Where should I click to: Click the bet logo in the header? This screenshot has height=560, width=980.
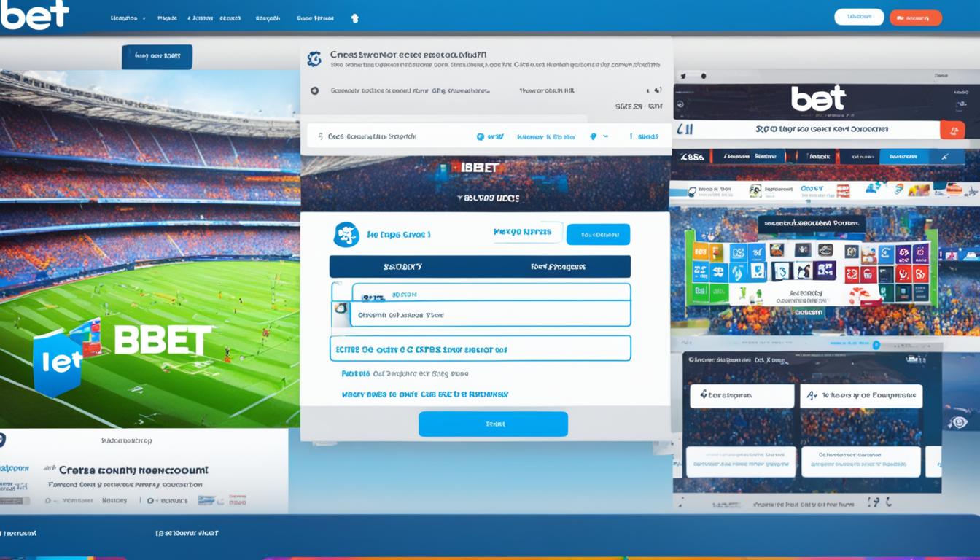[35, 14]
